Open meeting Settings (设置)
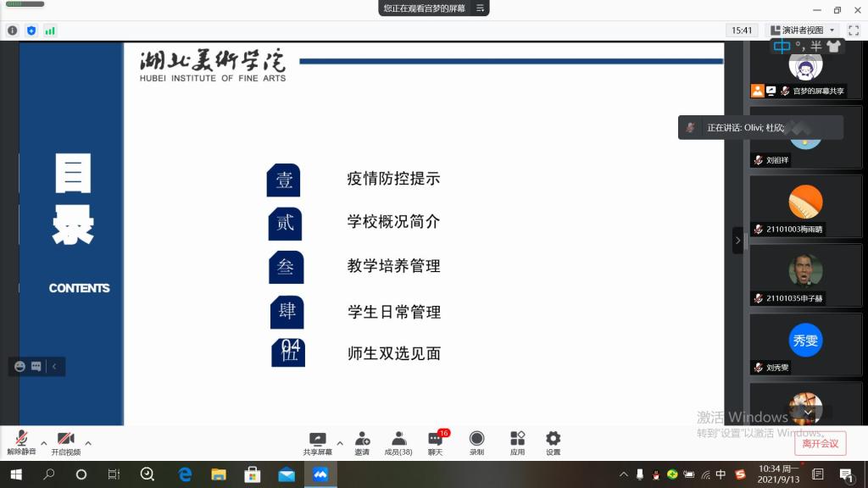The width and height of the screenshot is (868, 488). pos(553,442)
